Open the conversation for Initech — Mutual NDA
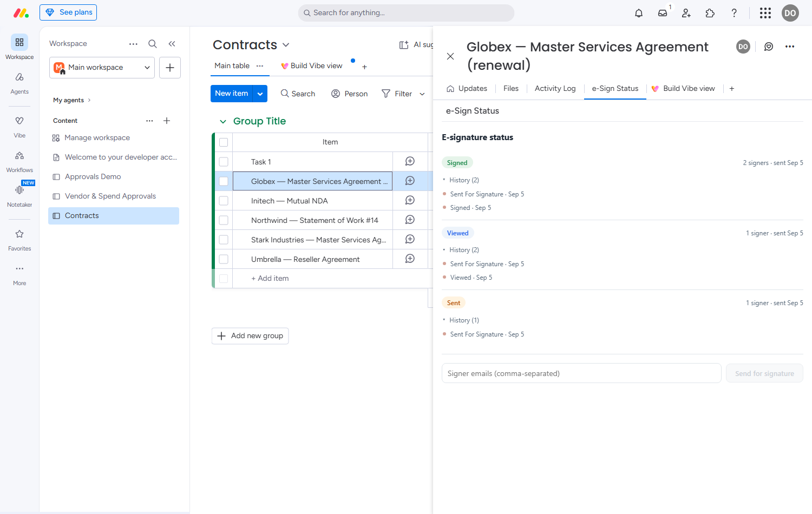The width and height of the screenshot is (812, 514). tap(410, 200)
